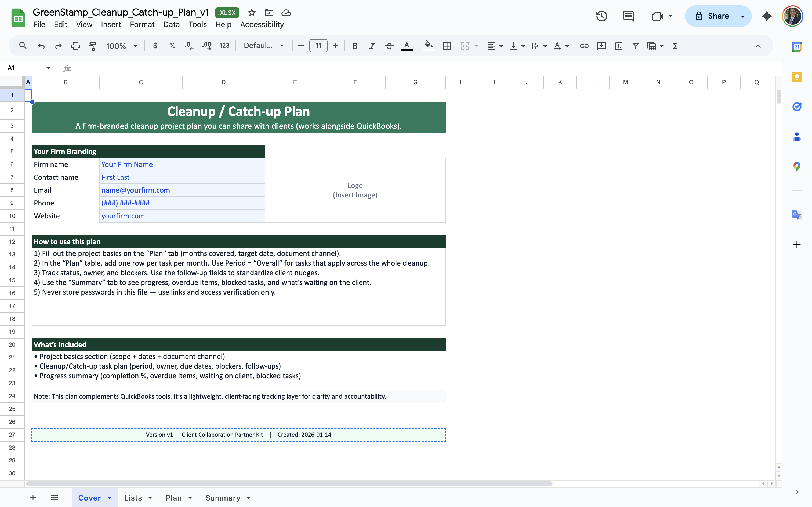Toggle bold formatting

point(355,46)
